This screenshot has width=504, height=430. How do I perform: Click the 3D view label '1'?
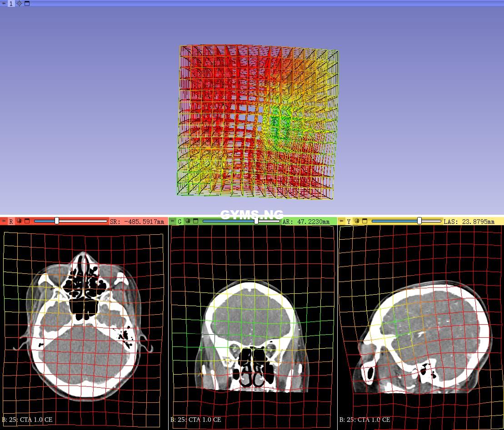[x=11, y=3]
